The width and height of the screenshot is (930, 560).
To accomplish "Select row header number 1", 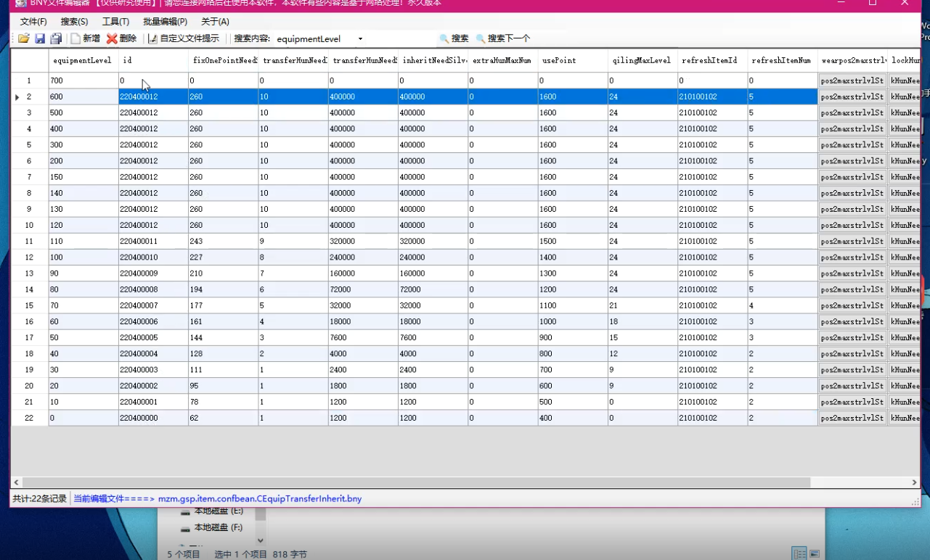I will 30,81.
